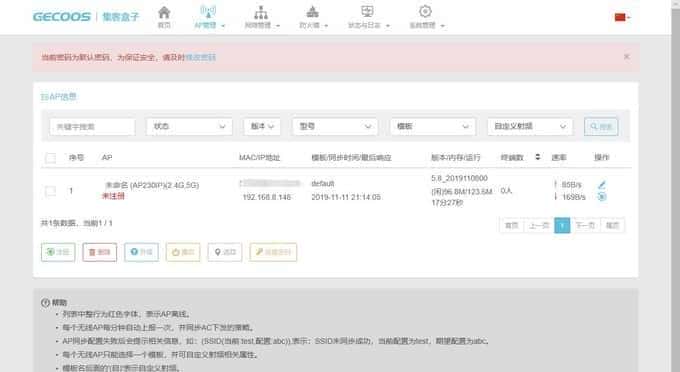Go to first page in pagination
This screenshot has width=680, height=372.
[x=512, y=225]
